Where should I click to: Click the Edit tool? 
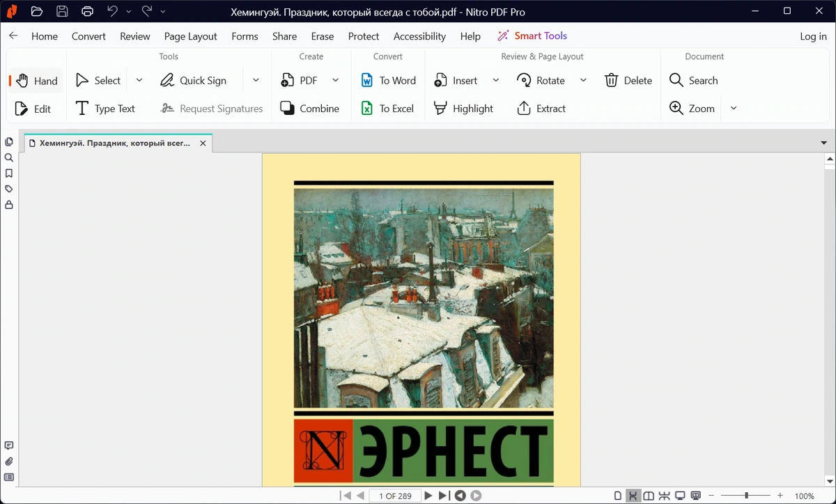pyautogui.click(x=33, y=109)
